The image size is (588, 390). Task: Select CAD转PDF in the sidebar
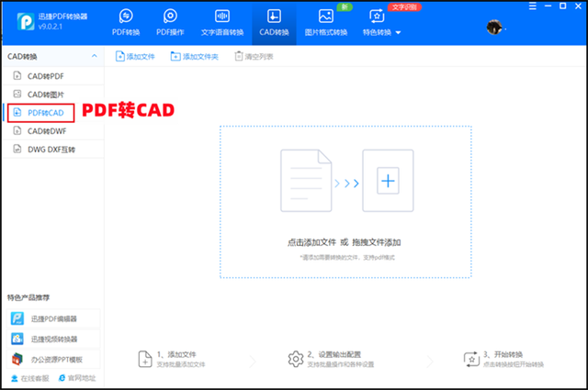pyautogui.click(x=53, y=76)
